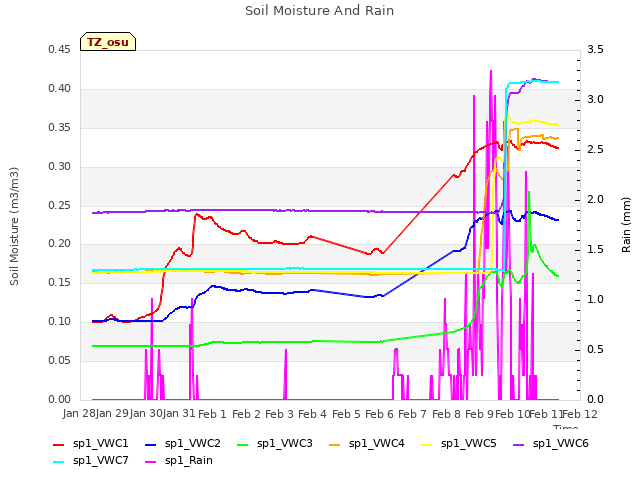The width and height of the screenshot is (640, 480).
Task: Click the 1.5 rain axis tick label
Action: [595, 249]
